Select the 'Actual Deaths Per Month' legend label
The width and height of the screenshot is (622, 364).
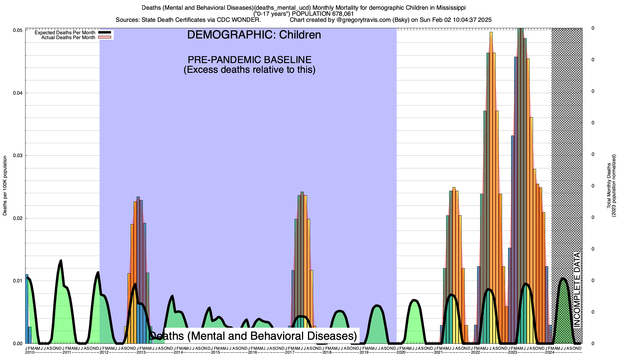pyautogui.click(x=68, y=37)
